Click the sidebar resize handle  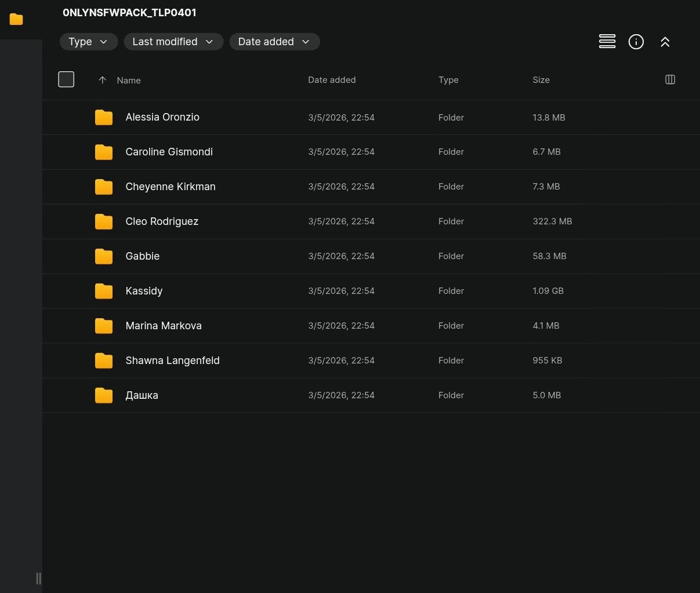tap(38, 578)
